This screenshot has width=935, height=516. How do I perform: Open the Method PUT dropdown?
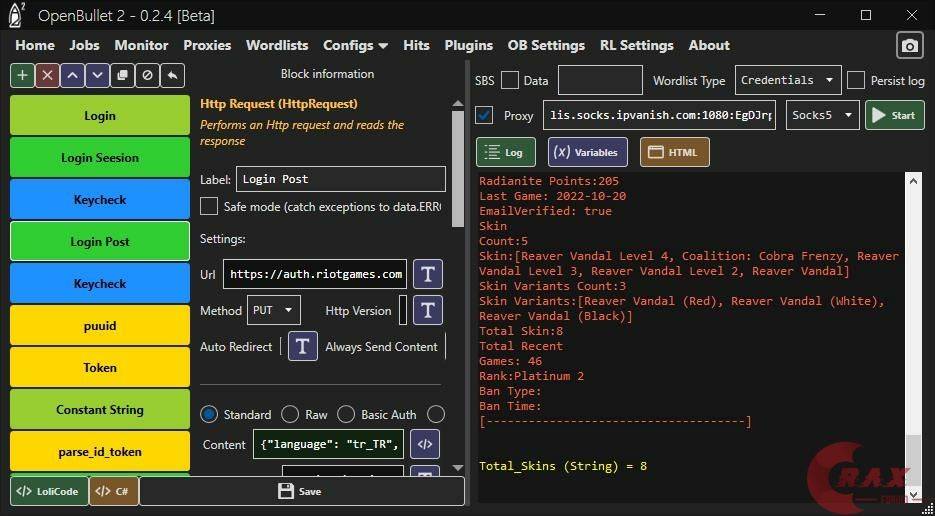(274, 310)
